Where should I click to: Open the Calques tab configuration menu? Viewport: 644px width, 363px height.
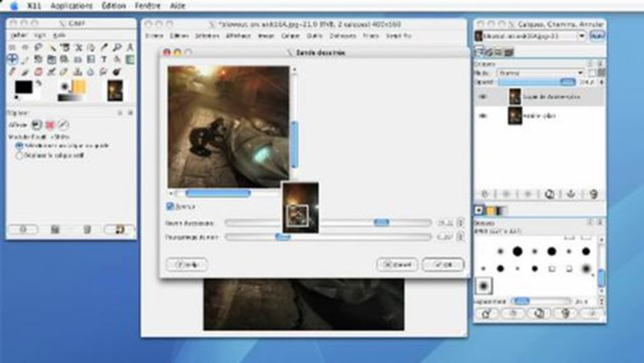pyautogui.click(x=590, y=64)
